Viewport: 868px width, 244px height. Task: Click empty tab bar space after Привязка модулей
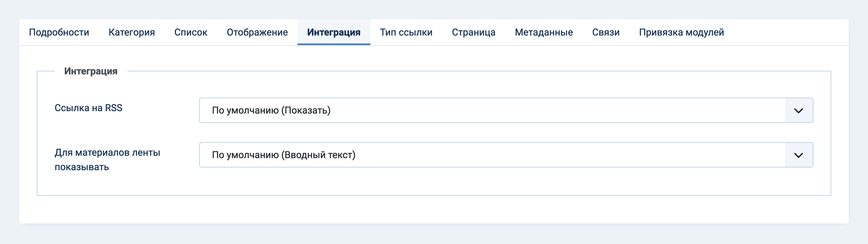pos(791,32)
